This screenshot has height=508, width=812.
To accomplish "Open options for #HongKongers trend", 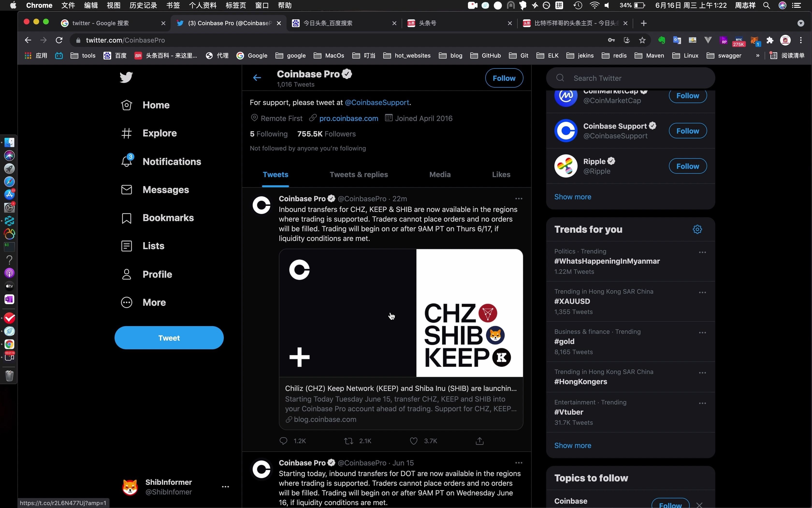I will [x=702, y=373].
